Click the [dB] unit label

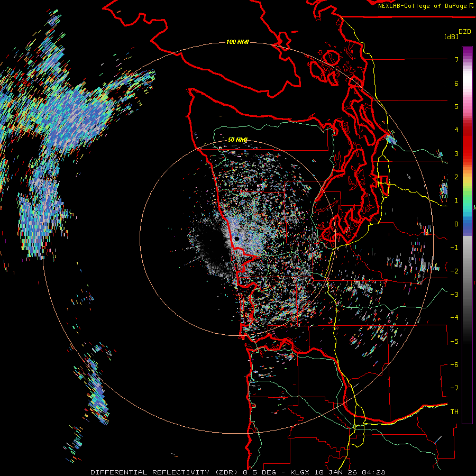pos(451,36)
